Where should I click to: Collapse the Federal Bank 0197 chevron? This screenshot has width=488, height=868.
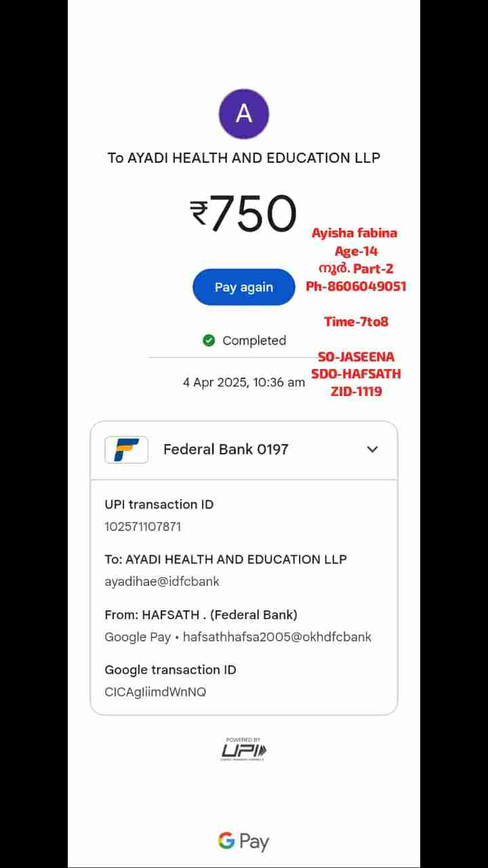coord(372,449)
